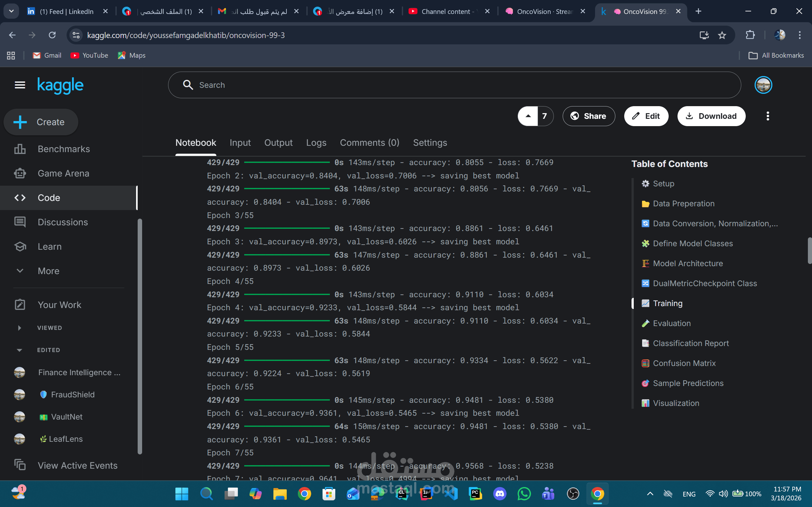This screenshot has width=812, height=507.
Task: Click the Kaggle logo
Action: 60,85
